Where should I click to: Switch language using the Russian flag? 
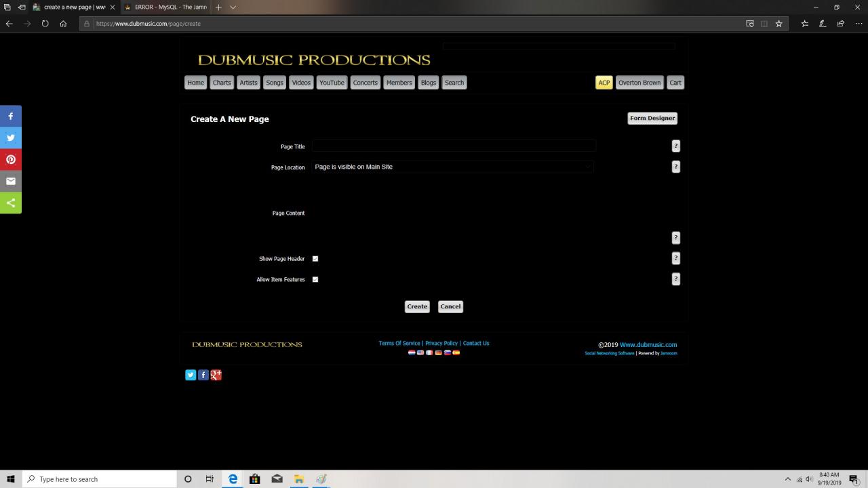tap(447, 352)
